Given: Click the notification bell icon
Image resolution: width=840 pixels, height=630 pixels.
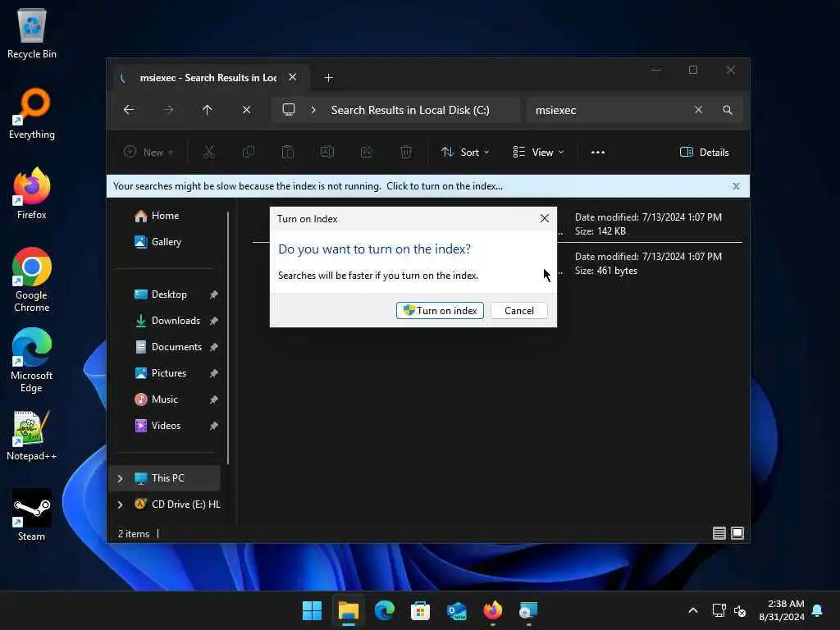Looking at the screenshot, I should [817, 610].
